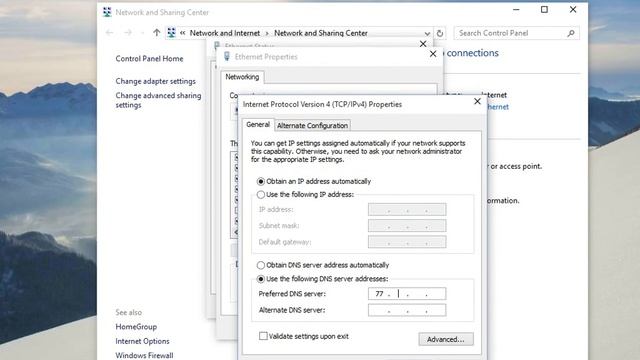Click the Ethernet Properties title bar icon
This screenshot has width=640, height=360.
point(227,57)
